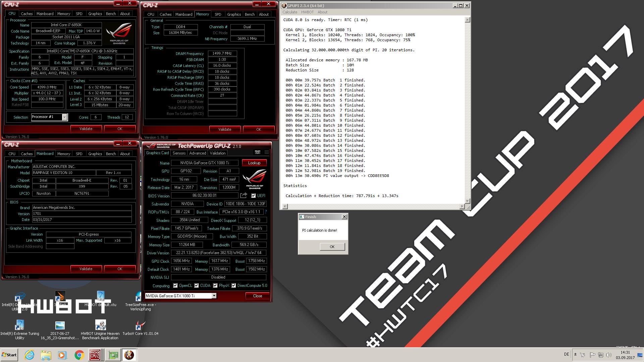Open the Intel Extreme Tuning Utility shortcut
Image resolution: width=644 pixels, height=362 pixels.
tap(19, 330)
